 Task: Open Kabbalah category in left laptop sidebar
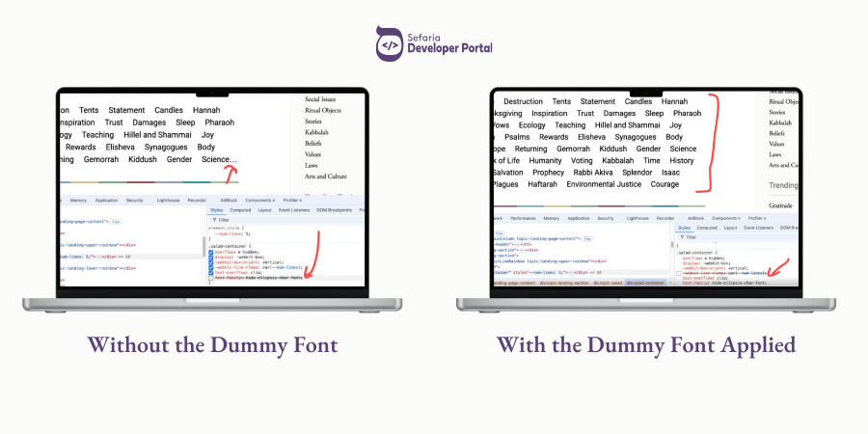tap(316, 132)
